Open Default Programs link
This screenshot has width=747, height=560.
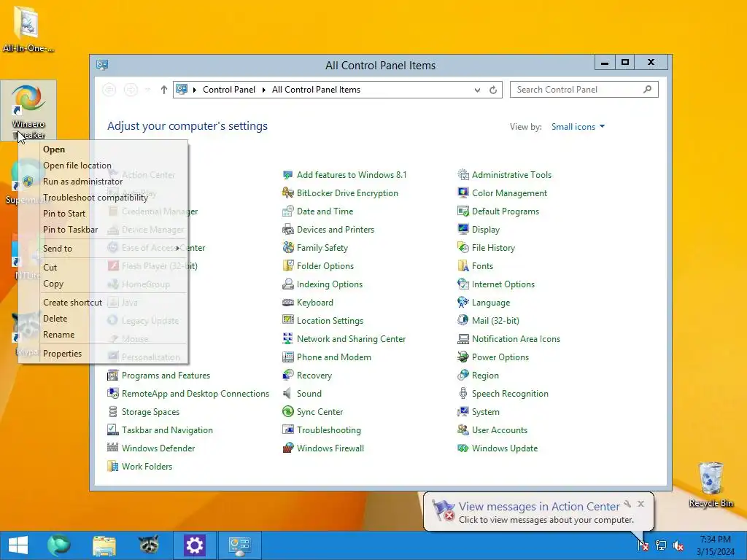point(506,211)
